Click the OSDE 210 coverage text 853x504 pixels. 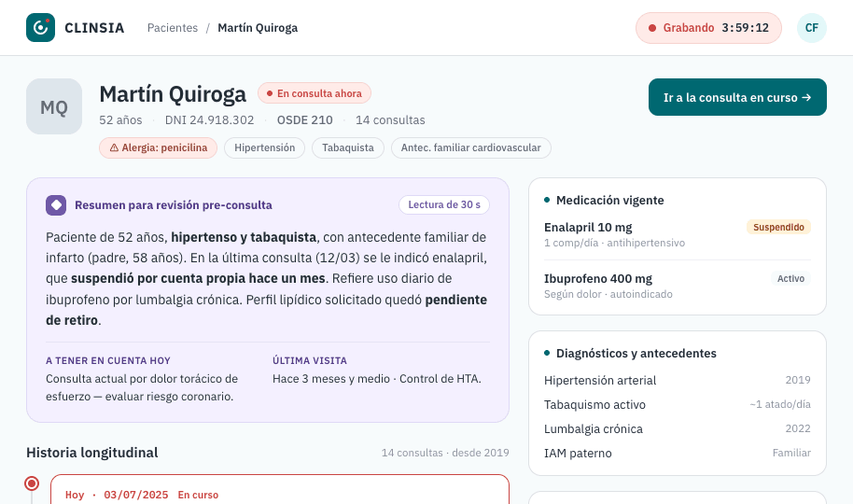tap(304, 119)
